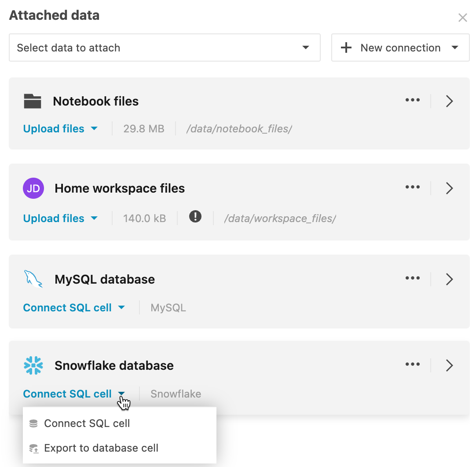Click the plus icon on New connection
The image size is (476, 467).
coord(346,47)
